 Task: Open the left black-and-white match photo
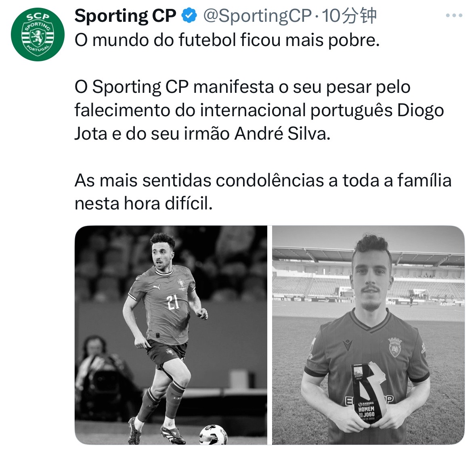171,335
